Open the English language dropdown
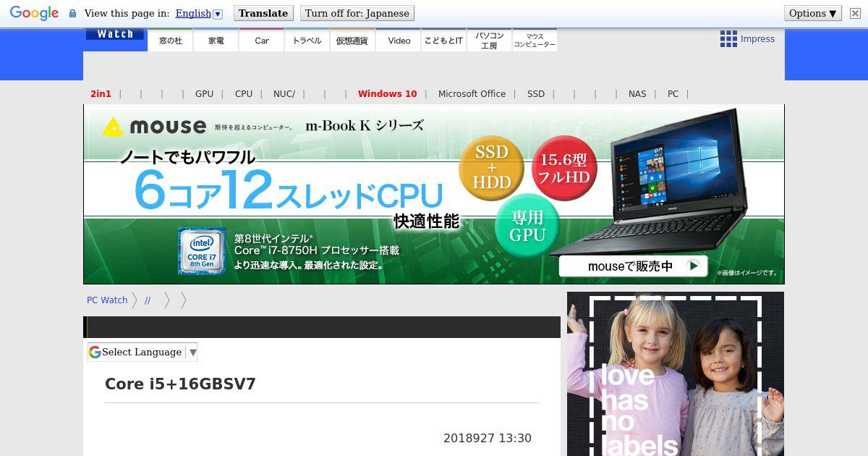 pos(199,13)
